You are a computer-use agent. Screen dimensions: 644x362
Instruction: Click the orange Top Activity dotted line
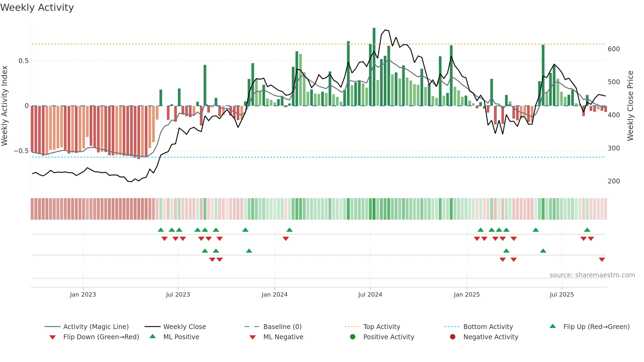pos(319,44)
